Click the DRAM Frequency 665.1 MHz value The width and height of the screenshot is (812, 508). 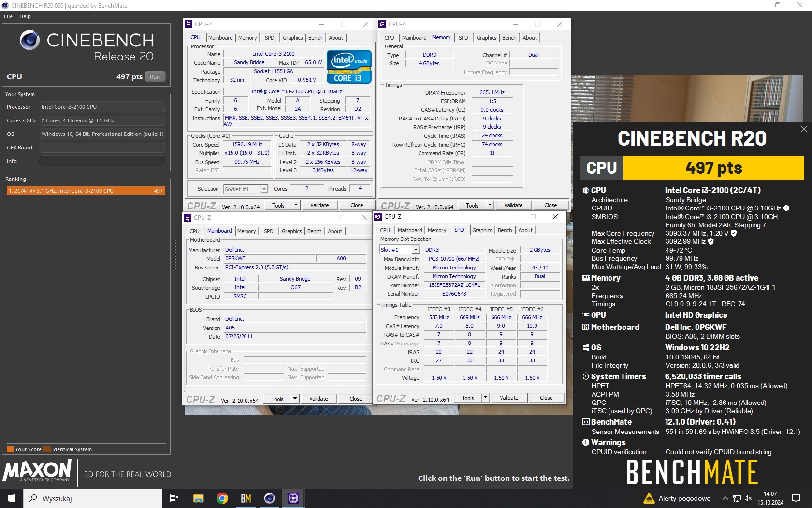(492, 92)
